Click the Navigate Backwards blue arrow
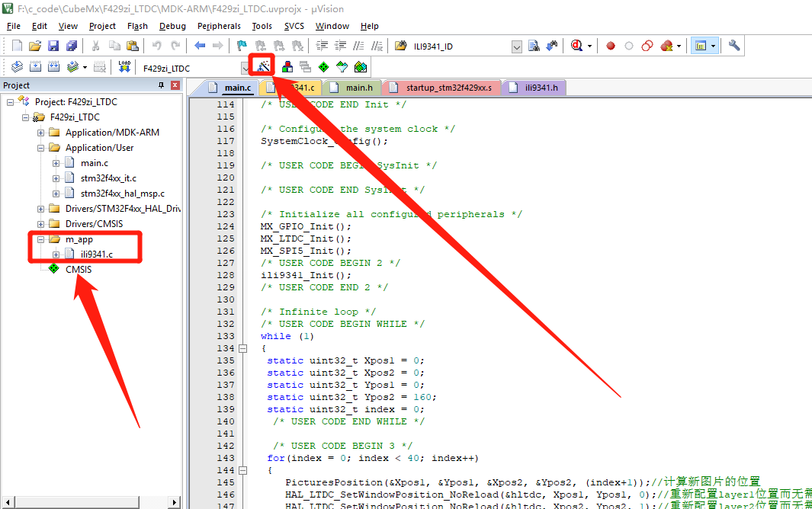Screen dimensions: 812x509 click(x=200, y=46)
